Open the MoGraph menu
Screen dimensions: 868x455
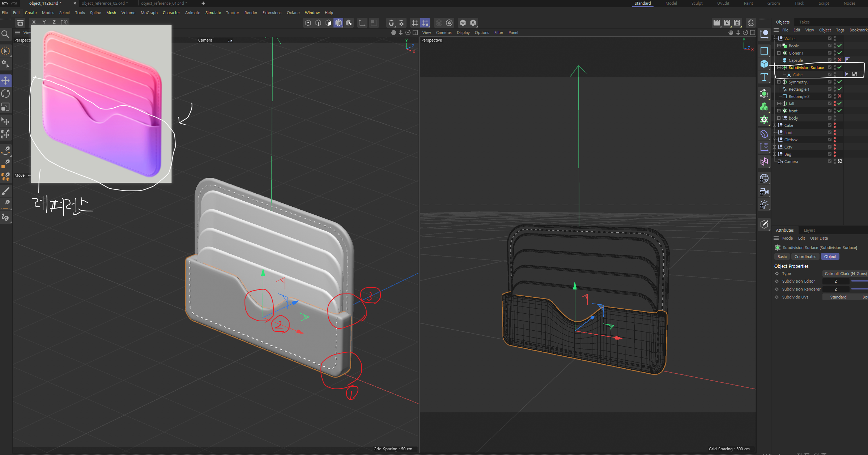coord(149,13)
